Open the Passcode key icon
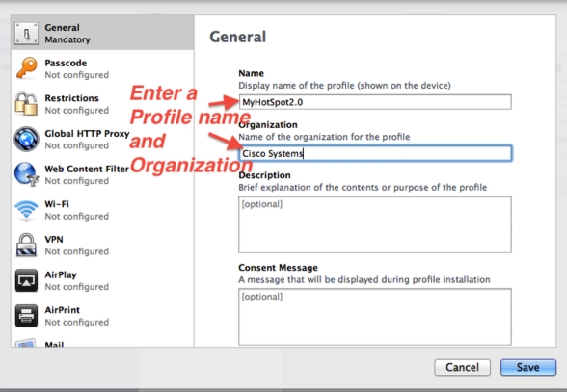This screenshot has width=567, height=392. [x=26, y=68]
